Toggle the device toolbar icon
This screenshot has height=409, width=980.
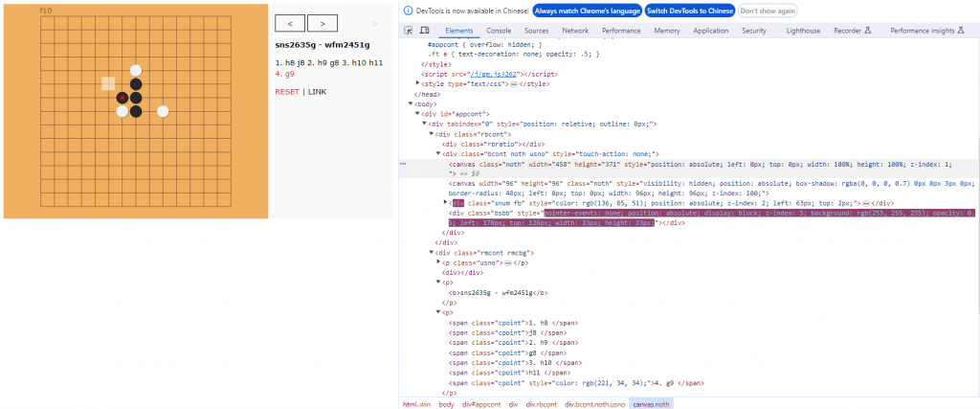pos(424,31)
